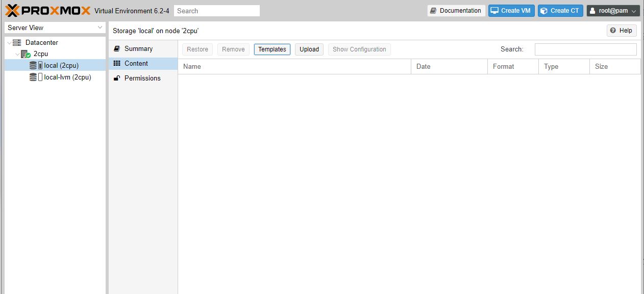The height and width of the screenshot is (294, 644).
Task: Click the Templates button
Action: (x=272, y=49)
